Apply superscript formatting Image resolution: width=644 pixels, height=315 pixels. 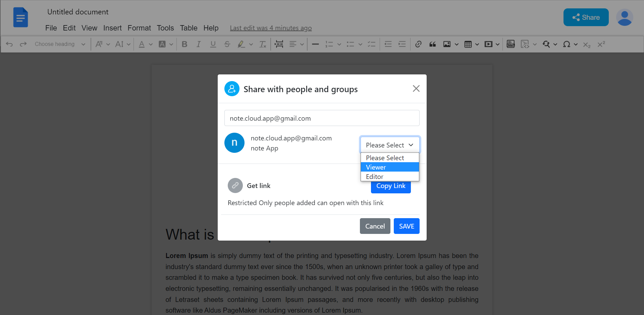coord(601,44)
